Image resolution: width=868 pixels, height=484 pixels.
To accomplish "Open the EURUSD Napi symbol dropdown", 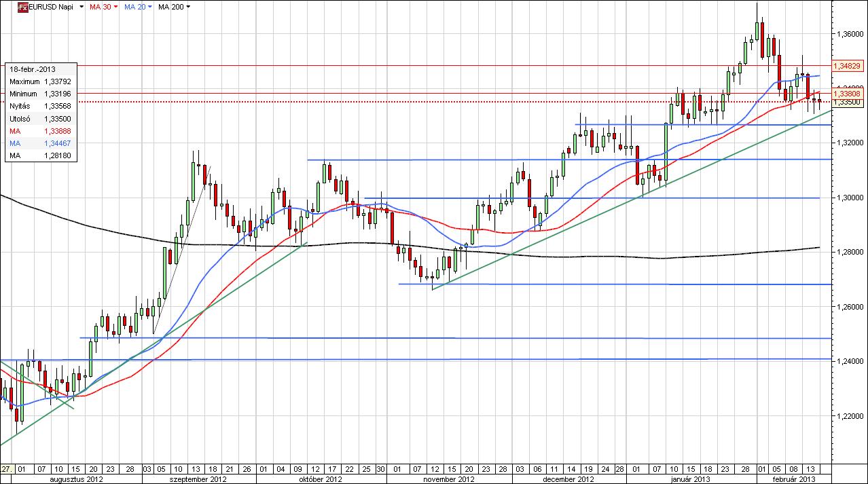I will pos(82,7).
